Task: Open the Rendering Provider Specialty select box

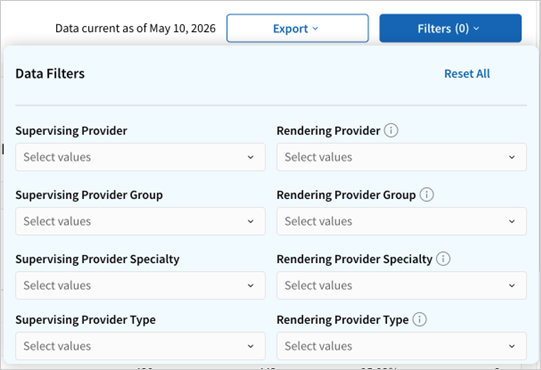Action: (x=401, y=285)
